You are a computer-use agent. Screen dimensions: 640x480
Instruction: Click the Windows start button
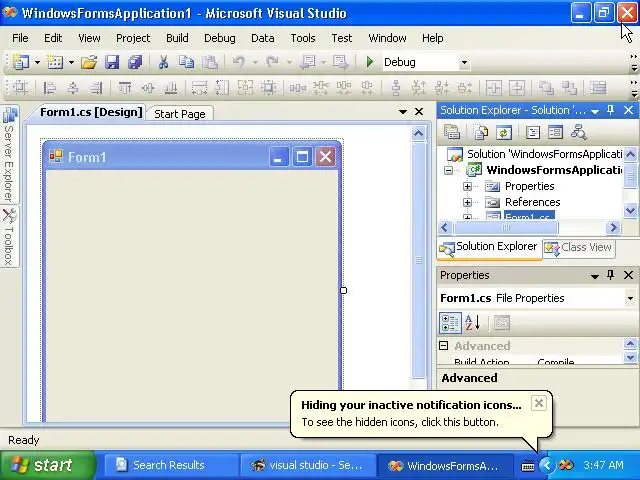pyautogui.click(x=47, y=465)
